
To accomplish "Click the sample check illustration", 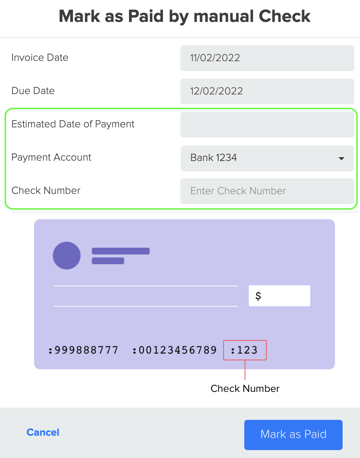I will pyautogui.click(x=184, y=294).
